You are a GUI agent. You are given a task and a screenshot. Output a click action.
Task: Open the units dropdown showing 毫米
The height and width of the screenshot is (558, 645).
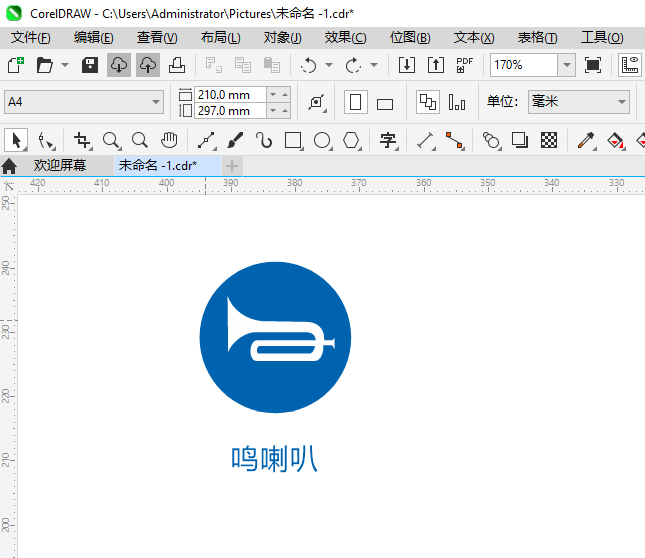click(x=579, y=102)
